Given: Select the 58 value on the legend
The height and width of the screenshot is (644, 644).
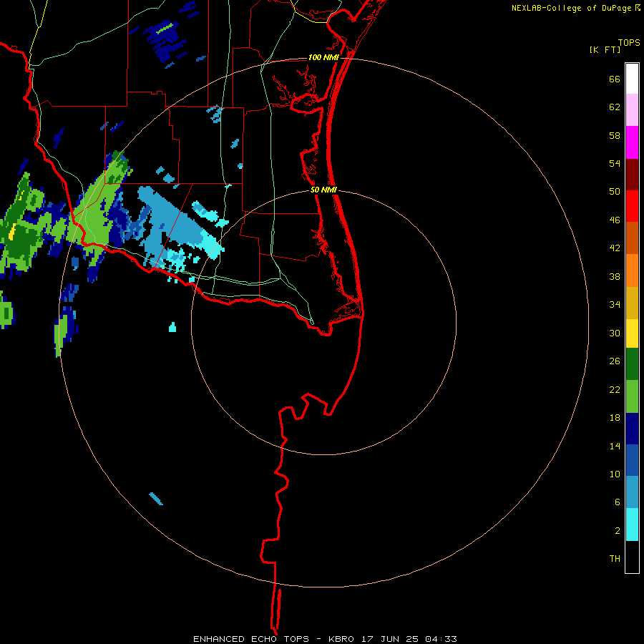Looking at the screenshot, I should pyautogui.click(x=615, y=135).
